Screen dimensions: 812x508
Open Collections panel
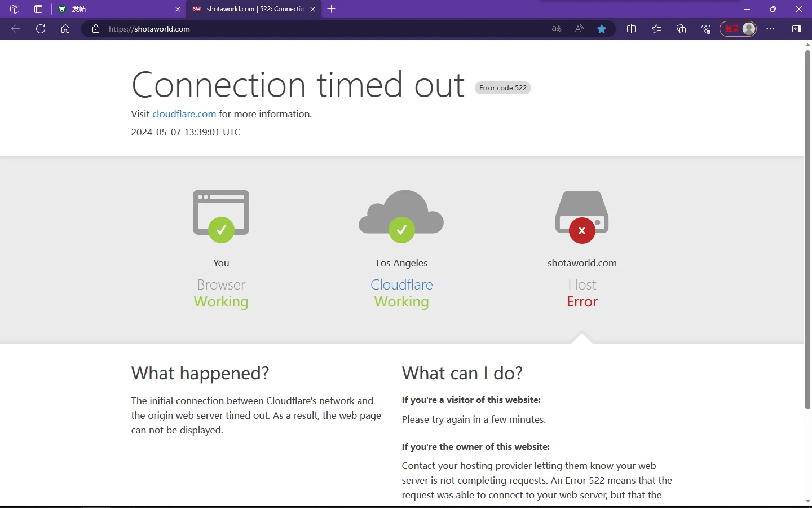(681, 29)
